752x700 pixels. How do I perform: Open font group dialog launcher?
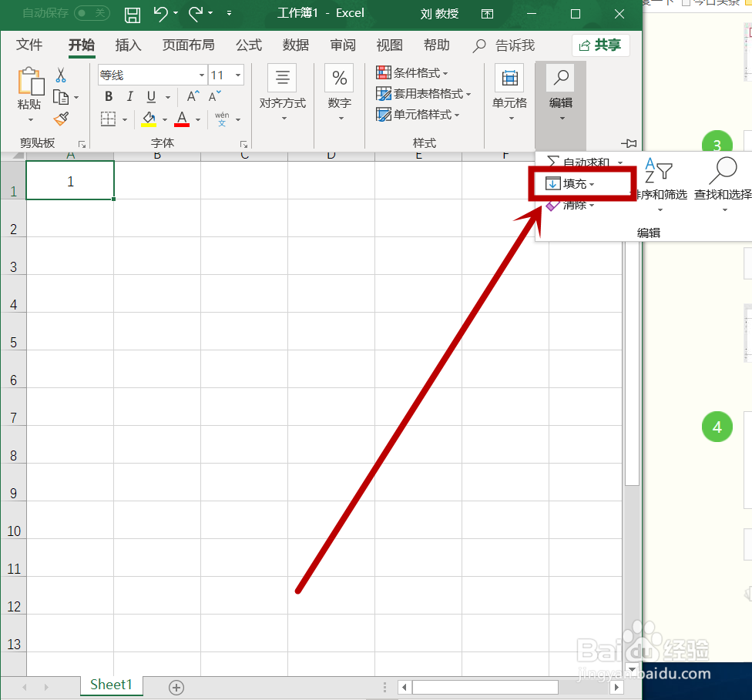(x=243, y=144)
